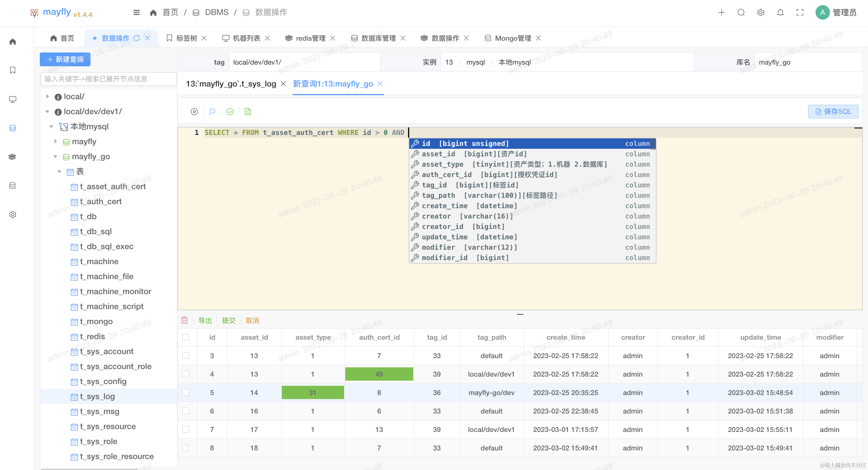
Task: Click the green highlighted cell with value 31
Action: (313, 392)
